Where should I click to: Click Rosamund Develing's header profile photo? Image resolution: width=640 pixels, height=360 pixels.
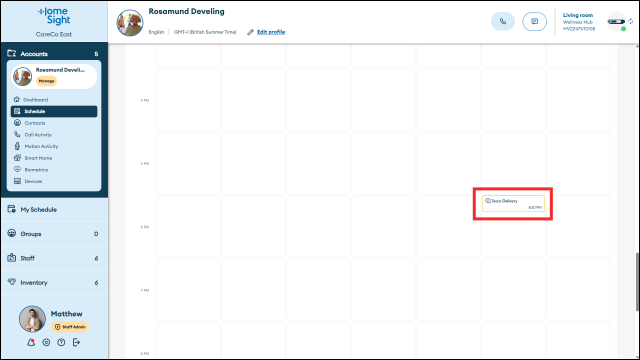[x=130, y=23]
